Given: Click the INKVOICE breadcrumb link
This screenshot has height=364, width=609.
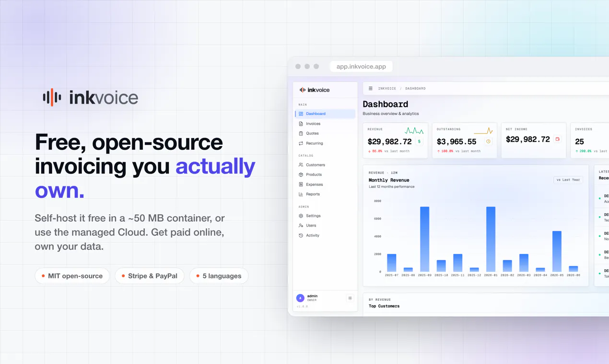Looking at the screenshot, I should click(387, 89).
